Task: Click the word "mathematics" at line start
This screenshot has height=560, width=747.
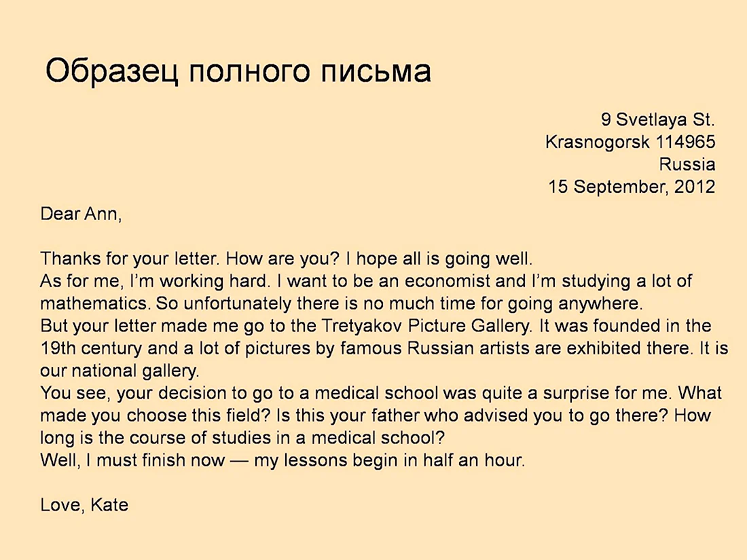Action: 94,303
